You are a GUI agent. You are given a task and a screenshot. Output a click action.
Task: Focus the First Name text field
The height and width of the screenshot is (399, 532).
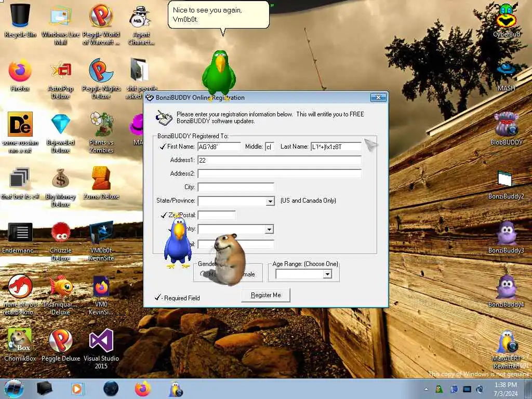tap(219, 147)
